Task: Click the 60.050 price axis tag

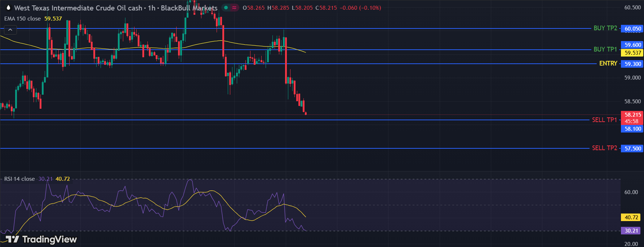Action: 632,29
